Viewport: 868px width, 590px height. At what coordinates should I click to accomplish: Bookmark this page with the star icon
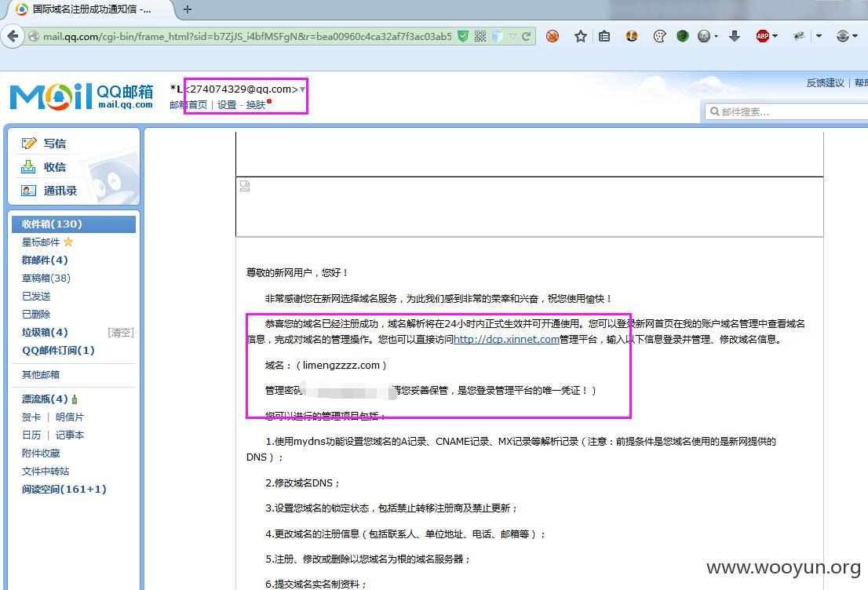pyautogui.click(x=580, y=37)
